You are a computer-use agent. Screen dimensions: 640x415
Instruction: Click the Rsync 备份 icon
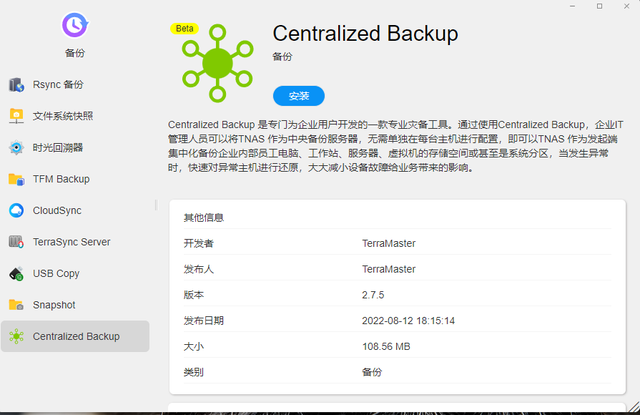click(x=16, y=85)
